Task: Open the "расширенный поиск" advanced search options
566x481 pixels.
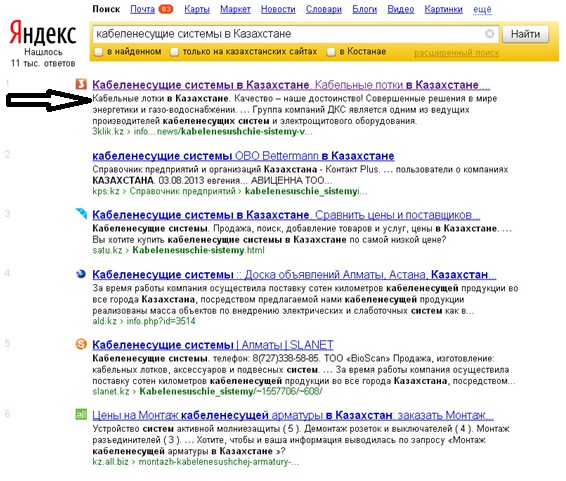Action: (x=457, y=53)
